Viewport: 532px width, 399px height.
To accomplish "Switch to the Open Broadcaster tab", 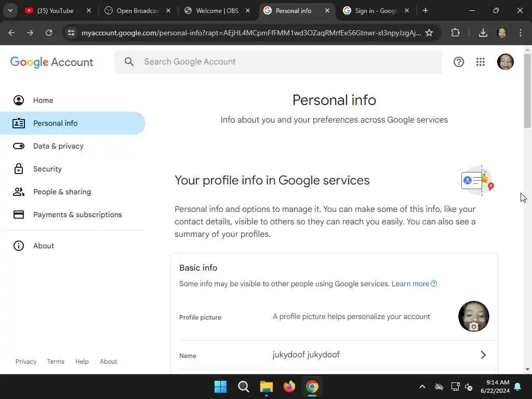I will tap(137, 10).
